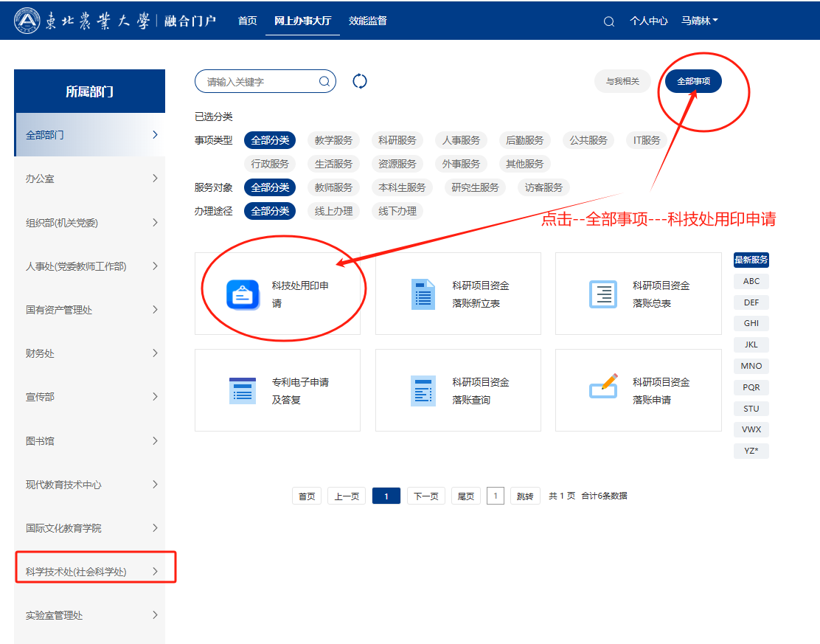
Task: Open the 科技处用印申请 service icon
Action: click(x=243, y=294)
